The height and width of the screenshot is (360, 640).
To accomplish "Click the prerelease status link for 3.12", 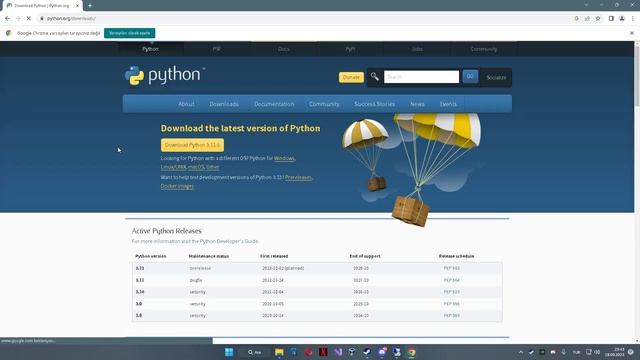I will pyautogui.click(x=200, y=268).
